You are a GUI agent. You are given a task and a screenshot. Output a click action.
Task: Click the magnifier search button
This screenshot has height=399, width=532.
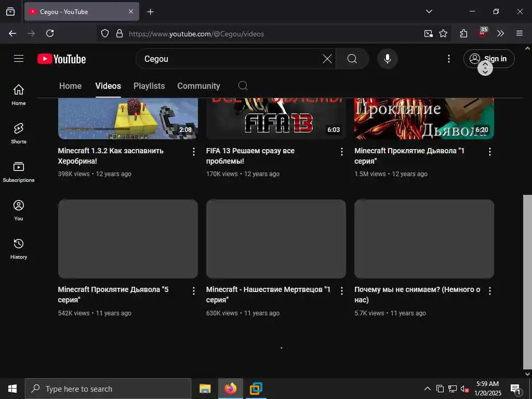click(352, 59)
